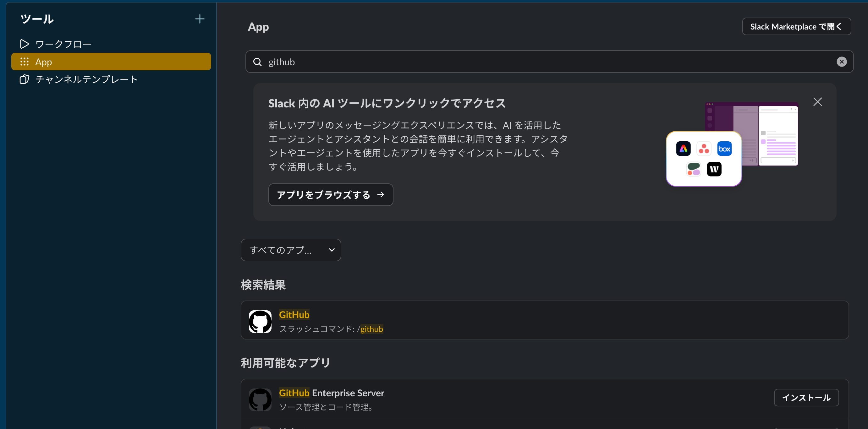Click the アプリをブラウズする button

point(330,195)
